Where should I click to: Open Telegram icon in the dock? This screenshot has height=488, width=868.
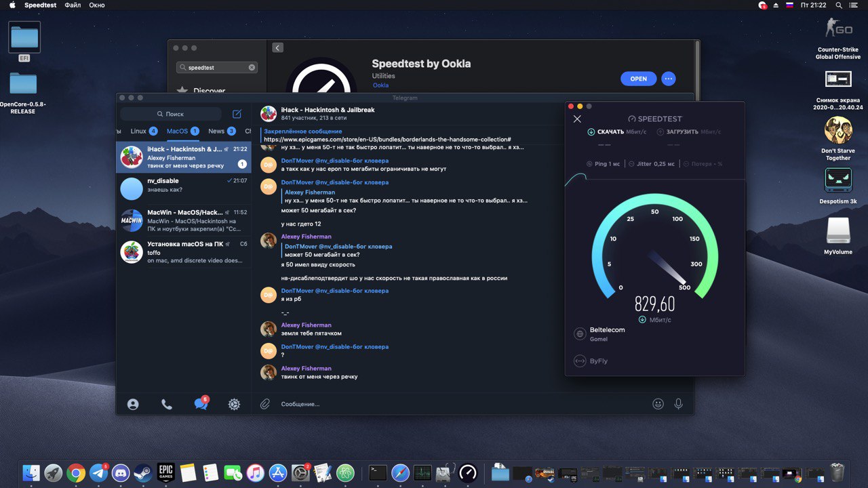point(98,472)
